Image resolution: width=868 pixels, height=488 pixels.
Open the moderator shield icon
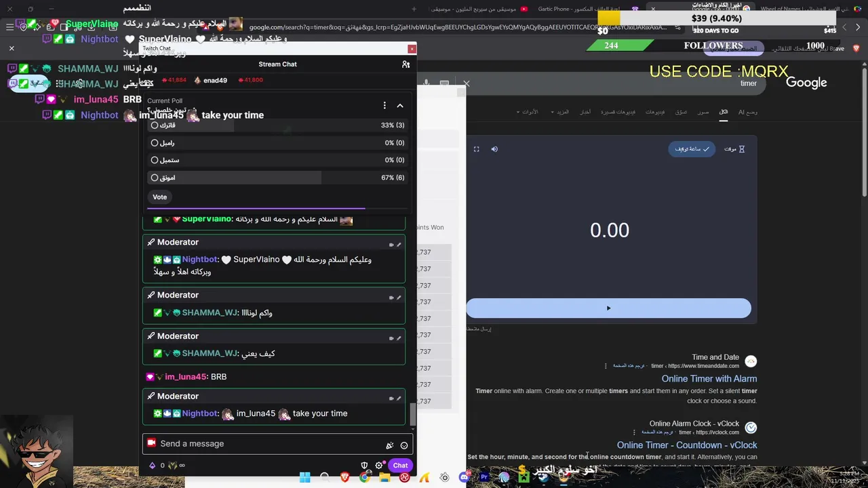pos(364,466)
